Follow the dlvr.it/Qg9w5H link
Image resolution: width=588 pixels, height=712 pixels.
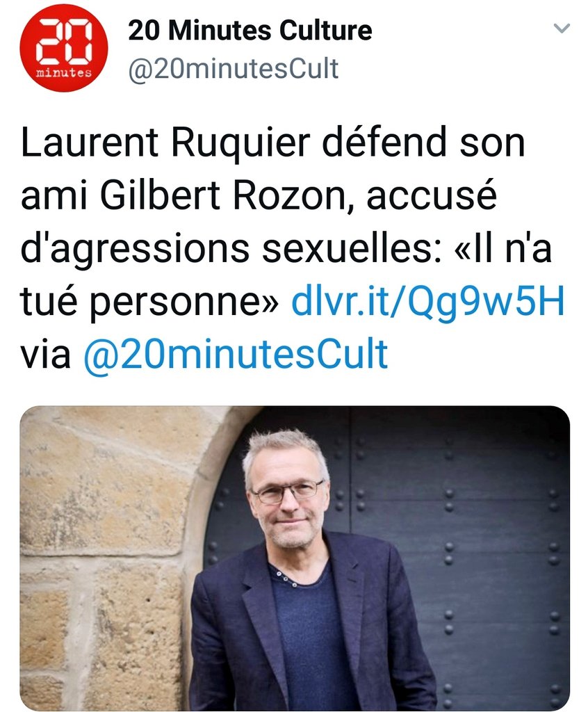427,300
